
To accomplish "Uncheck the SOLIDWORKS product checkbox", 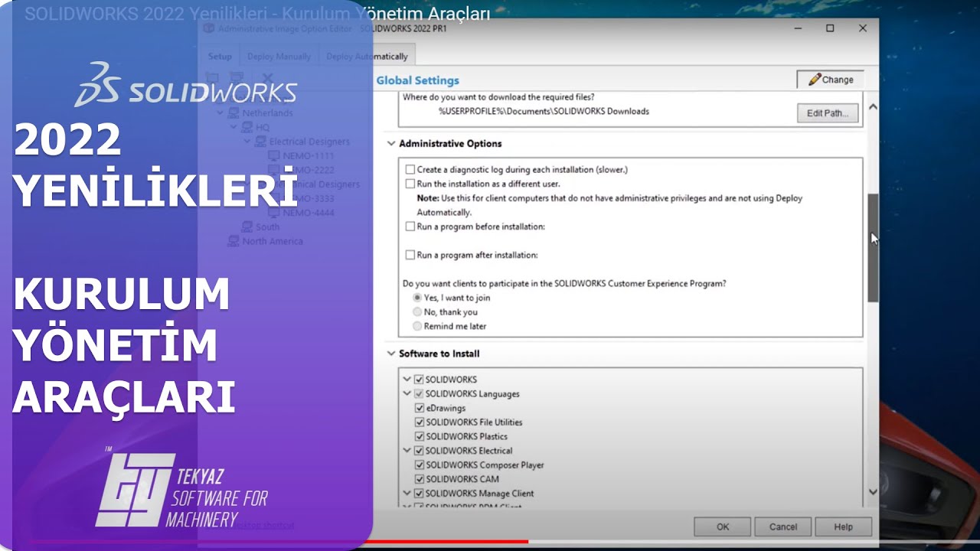I will point(419,380).
